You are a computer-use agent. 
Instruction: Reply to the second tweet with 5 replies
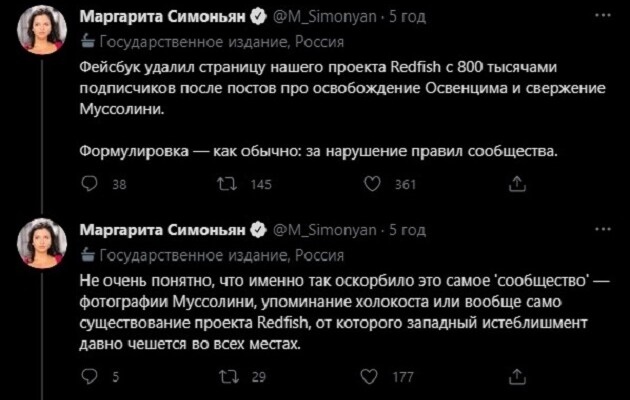click(x=88, y=377)
